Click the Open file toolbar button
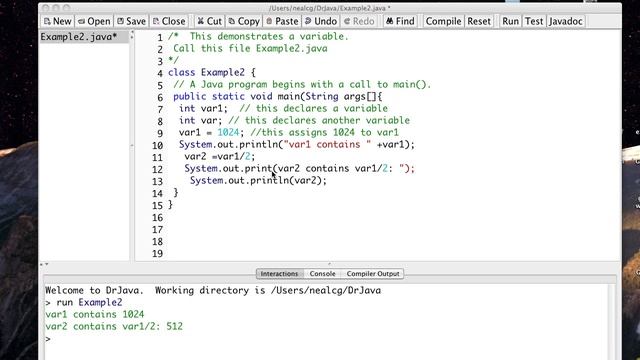 point(94,21)
